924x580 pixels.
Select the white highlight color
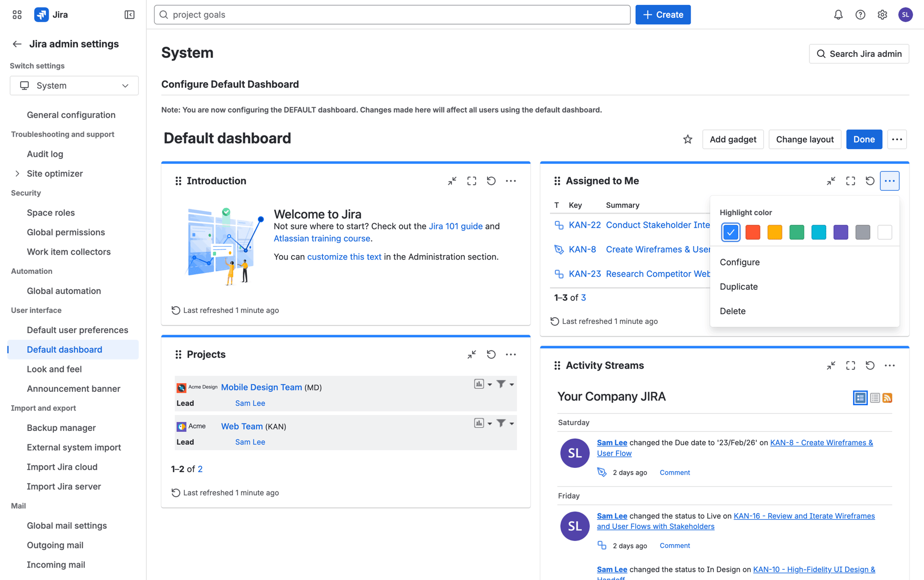885,232
